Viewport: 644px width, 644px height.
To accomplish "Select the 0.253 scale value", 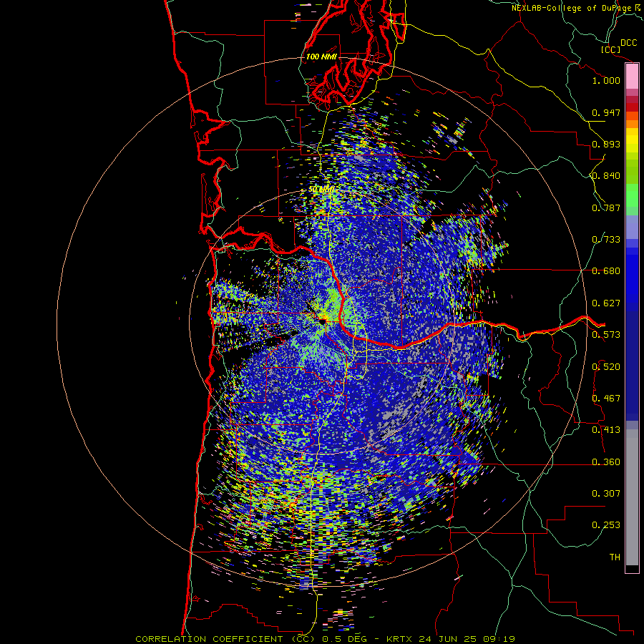I will coord(606,525).
